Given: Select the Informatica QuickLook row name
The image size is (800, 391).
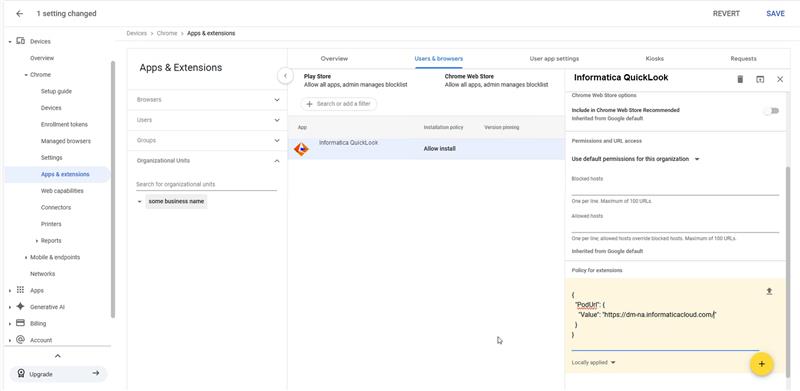Looking at the screenshot, I should pyautogui.click(x=348, y=143).
